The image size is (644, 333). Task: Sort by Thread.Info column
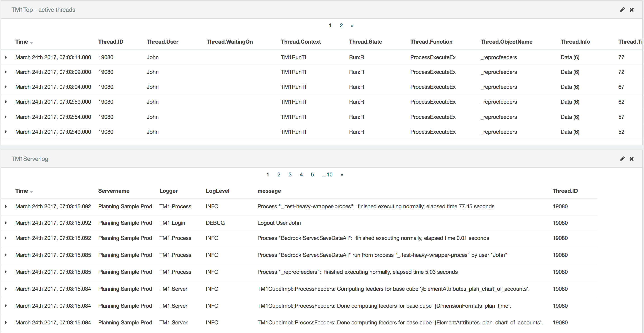[575, 42]
